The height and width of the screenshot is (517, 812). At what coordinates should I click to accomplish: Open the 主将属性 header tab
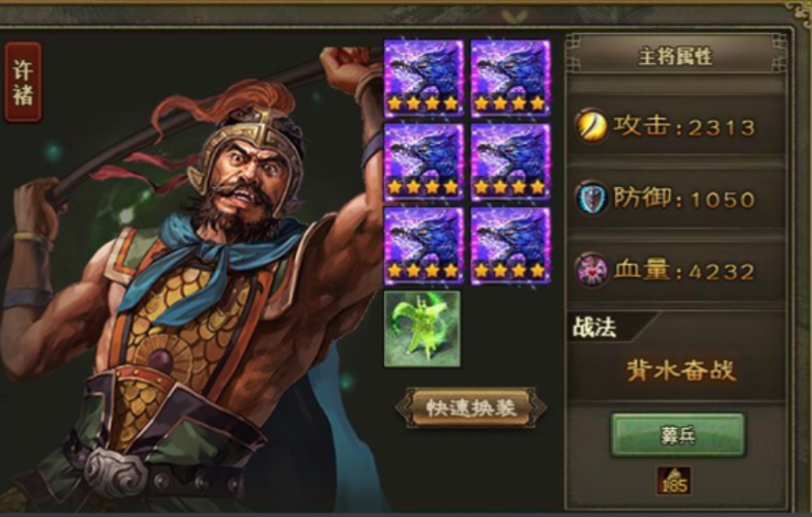tap(675, 56)
